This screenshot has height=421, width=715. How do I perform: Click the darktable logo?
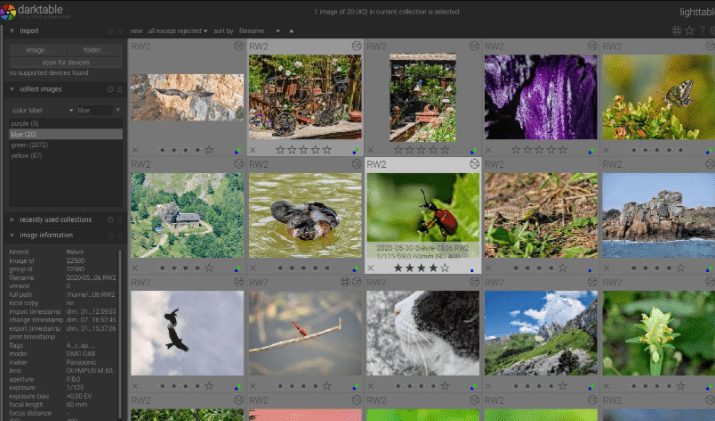point(8,11)
